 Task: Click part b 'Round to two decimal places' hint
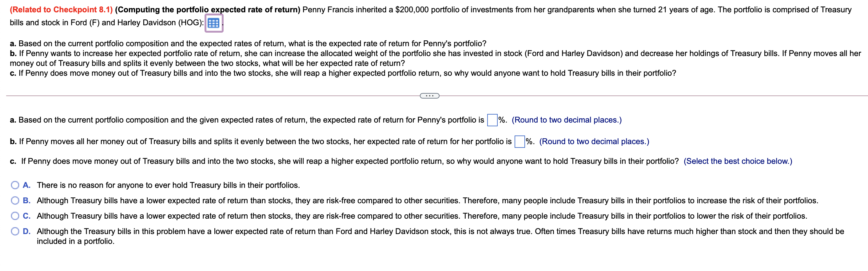(x=594, y=141)
